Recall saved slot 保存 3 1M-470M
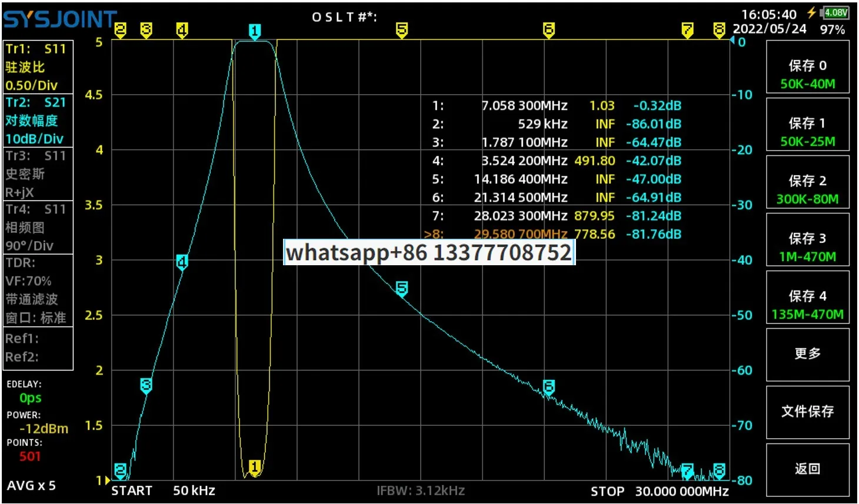859x504 pixels. (808, 239)
